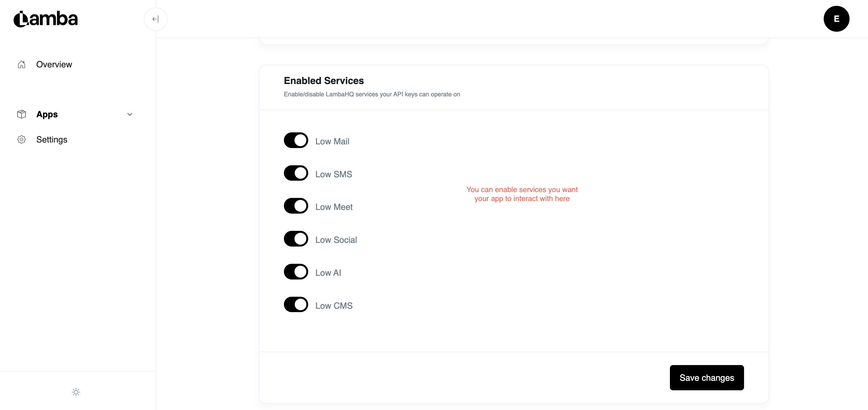
Task: Disable the Low Mail service toggle
Action: 296,140
